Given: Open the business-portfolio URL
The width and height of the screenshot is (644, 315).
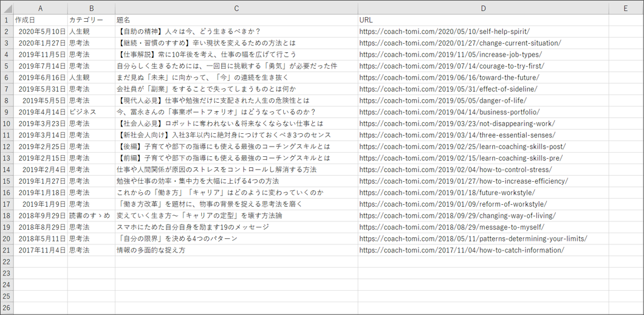Looking at the screenshot, I should (x=449, y=112).
